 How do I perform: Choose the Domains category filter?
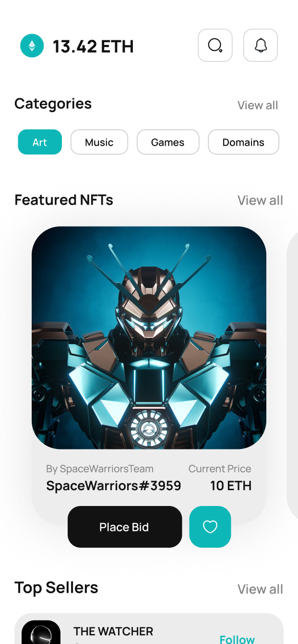pyautogui.click(x=243, y=142)
